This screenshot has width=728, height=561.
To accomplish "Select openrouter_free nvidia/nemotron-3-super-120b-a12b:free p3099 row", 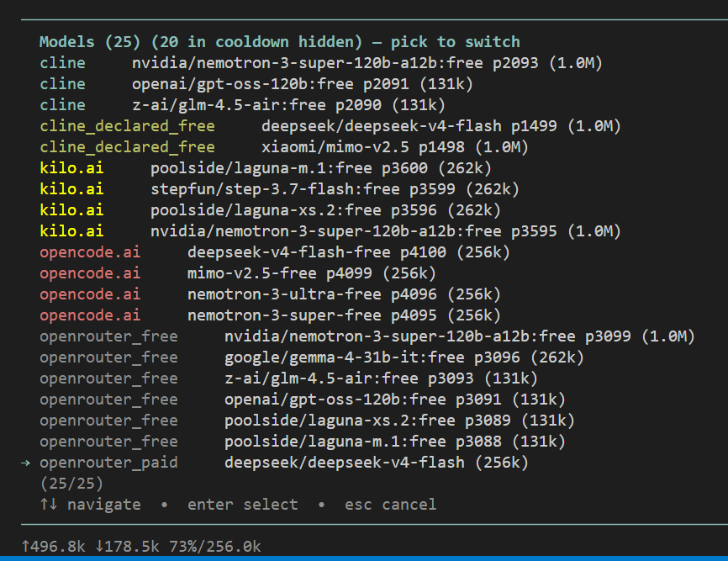I will [x=367, y=336].
